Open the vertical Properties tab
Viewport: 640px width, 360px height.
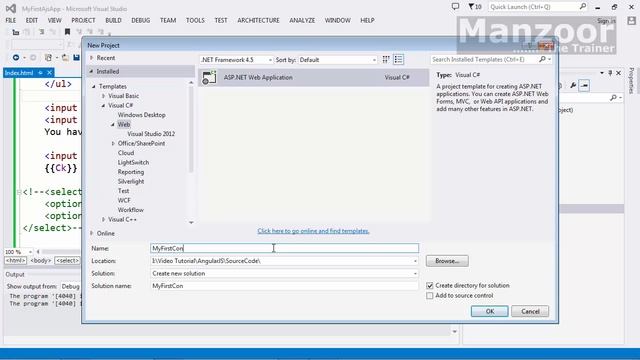pyautogui.click(x=631, y=80)
